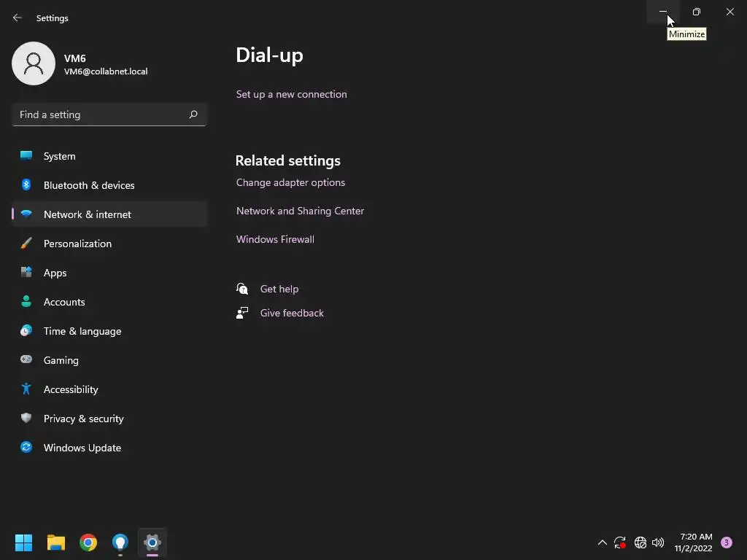This screenshot has height=560, width=747.
Task: Open File Explorer from taskbar
Action: [x=55, y=542]
